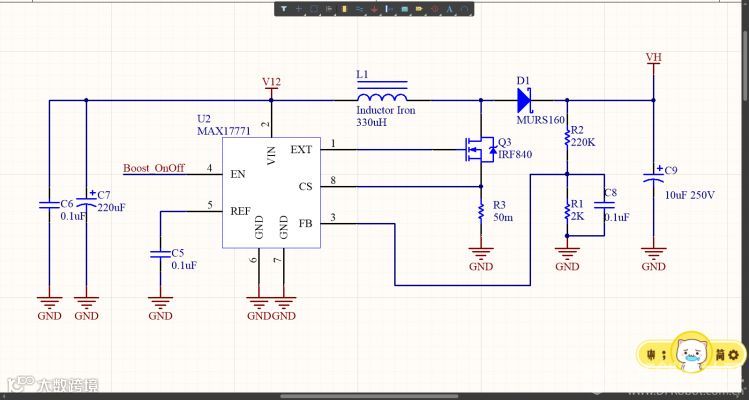This screenshot has height=400, width=749.
Task: Click the EXT pin name on U2
Action: [x=301, y=150]
